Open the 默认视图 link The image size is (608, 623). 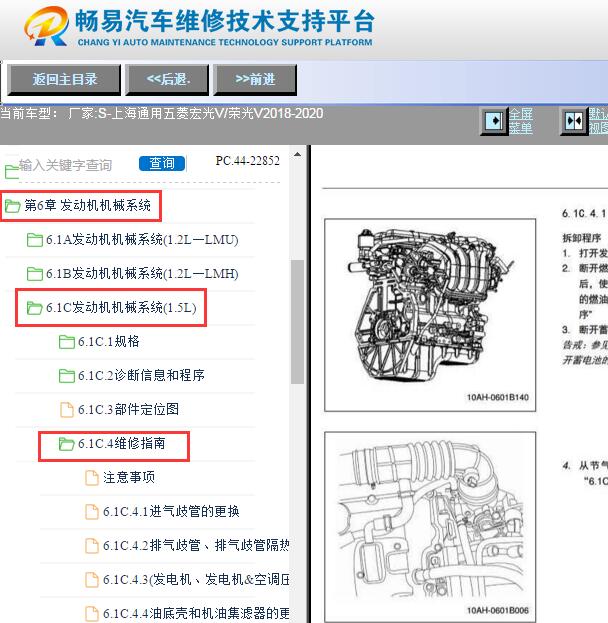click(x=598, y=121)
